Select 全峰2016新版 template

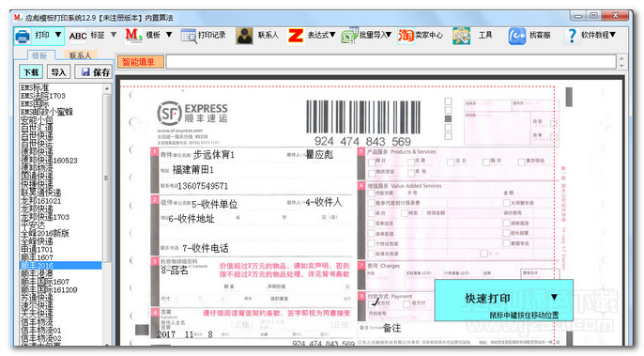point(45,233)
